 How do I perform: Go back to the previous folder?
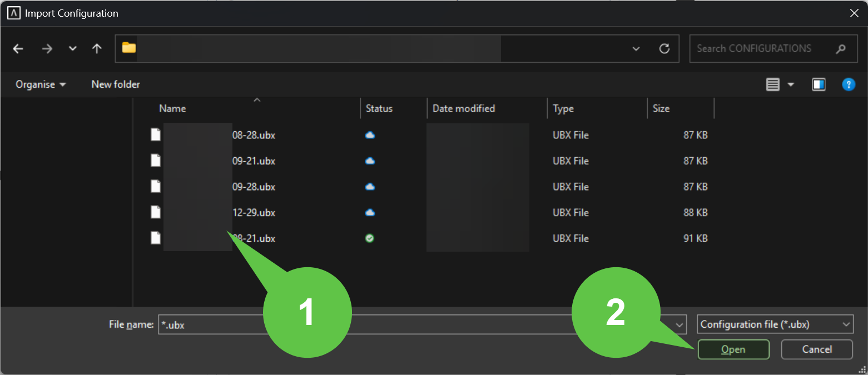click(18, 49)
